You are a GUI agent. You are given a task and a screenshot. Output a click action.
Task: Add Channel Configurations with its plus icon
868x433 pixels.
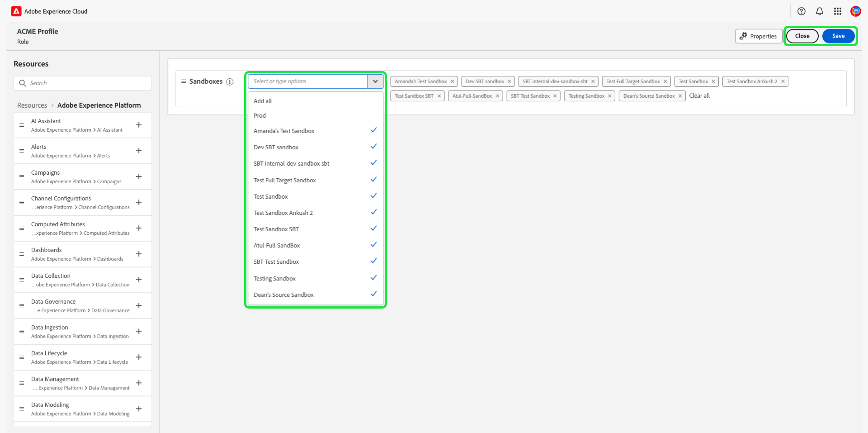139,202
